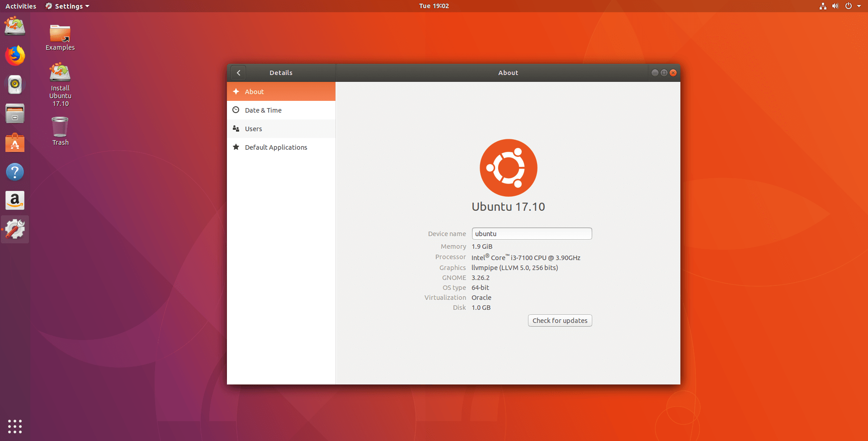Screen dimensions: 868x441
Task: Click the star icon beside Default Applications
Action: (x=236, y=147)
